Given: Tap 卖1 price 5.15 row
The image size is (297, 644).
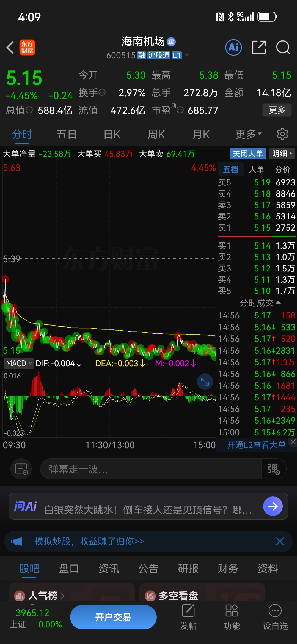Looking at the screenshot, I should pos(257,228).
